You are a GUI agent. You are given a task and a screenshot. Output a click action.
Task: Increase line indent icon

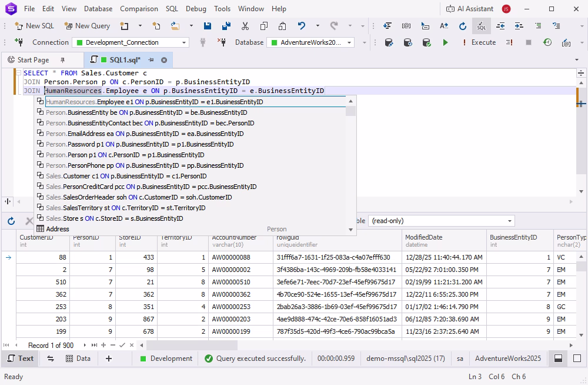point(519,26)
